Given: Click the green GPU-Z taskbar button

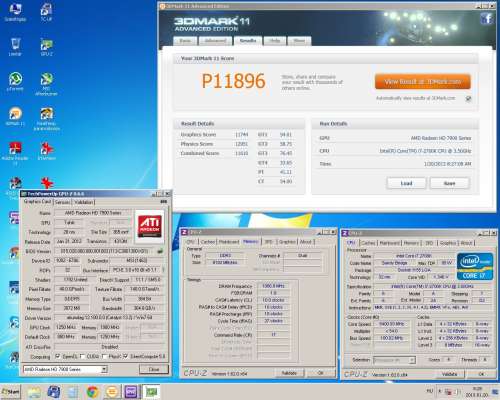Looking at the screenshot, I should coord(151,392).
